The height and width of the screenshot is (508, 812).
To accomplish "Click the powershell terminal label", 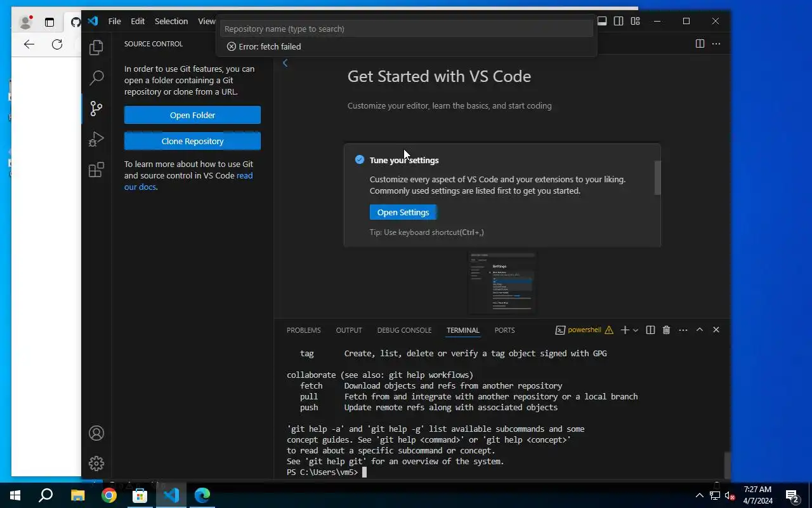I will (x=584, y=330).
